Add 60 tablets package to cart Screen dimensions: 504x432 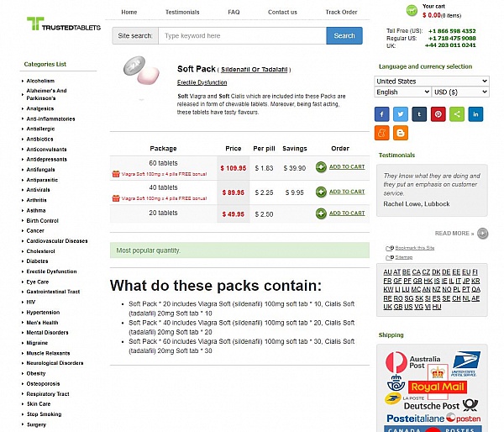(347, 166)
